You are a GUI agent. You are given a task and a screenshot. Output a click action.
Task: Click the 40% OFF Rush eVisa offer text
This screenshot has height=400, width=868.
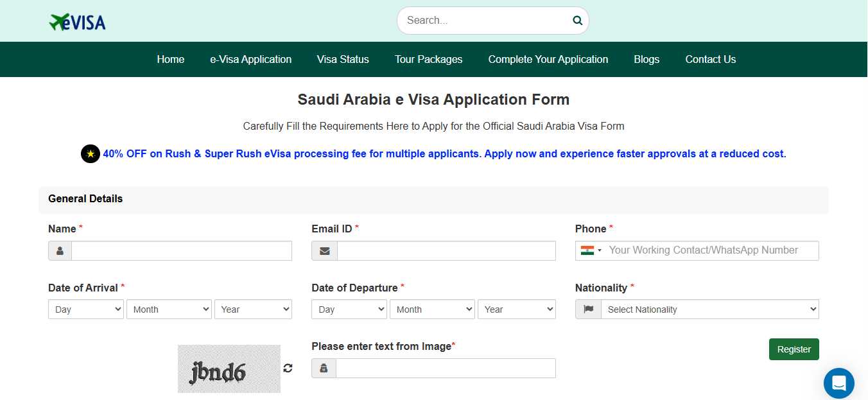(444, 154)
